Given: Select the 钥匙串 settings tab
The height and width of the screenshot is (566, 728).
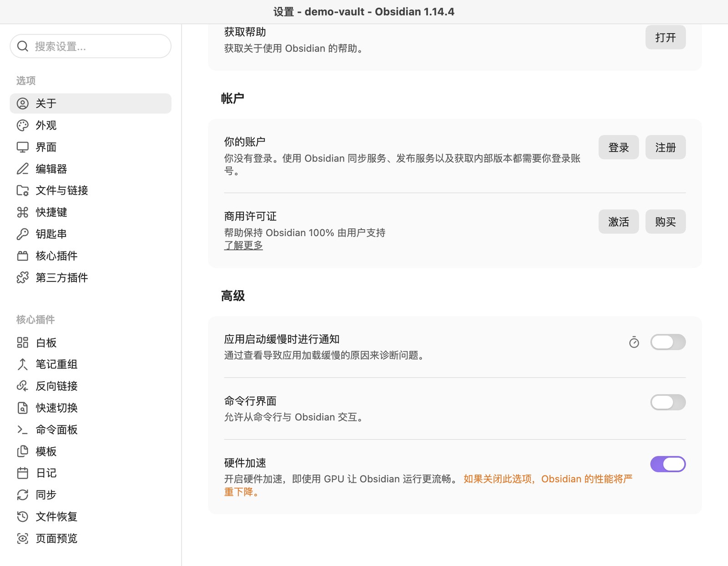Looking at the screenshot, I should [91, 234].
